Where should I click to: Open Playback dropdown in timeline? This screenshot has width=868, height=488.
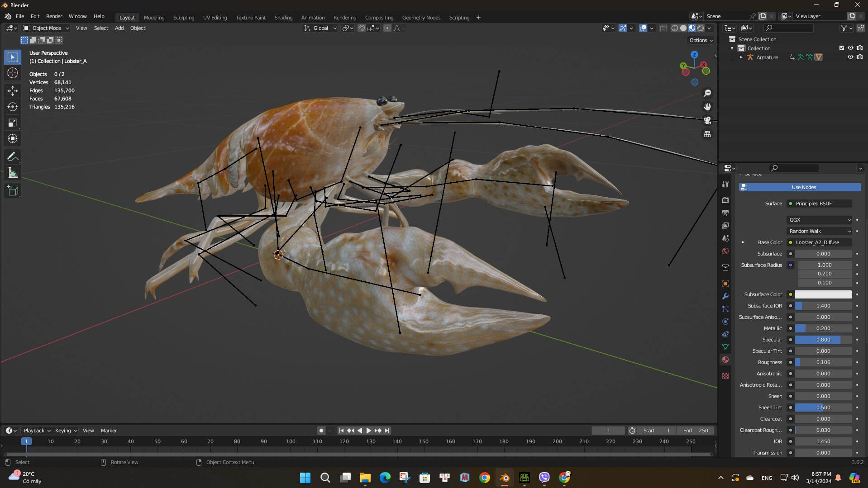[37, 431]
